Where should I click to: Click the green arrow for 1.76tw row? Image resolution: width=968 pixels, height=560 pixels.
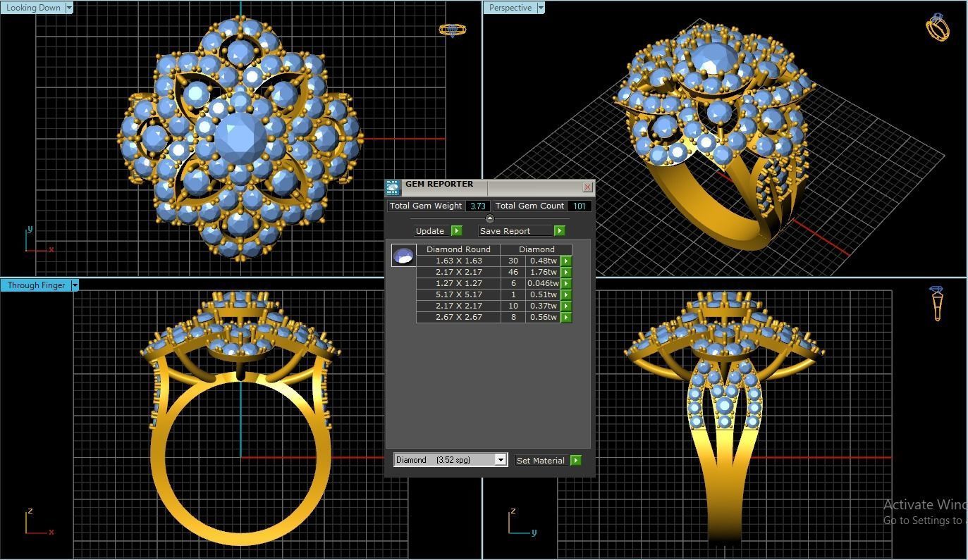565,272
